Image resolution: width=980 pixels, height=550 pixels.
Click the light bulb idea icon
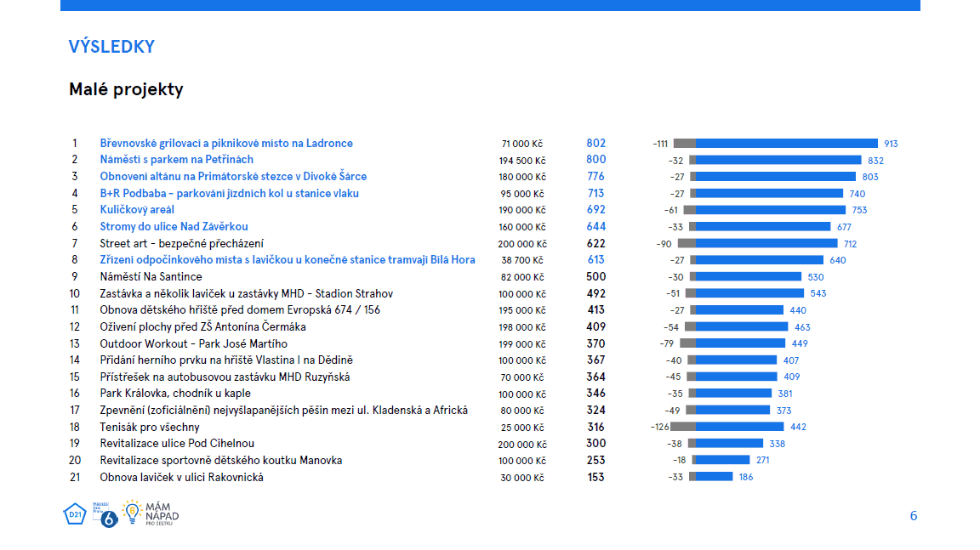pyautogui.click(x=132, y=511)
